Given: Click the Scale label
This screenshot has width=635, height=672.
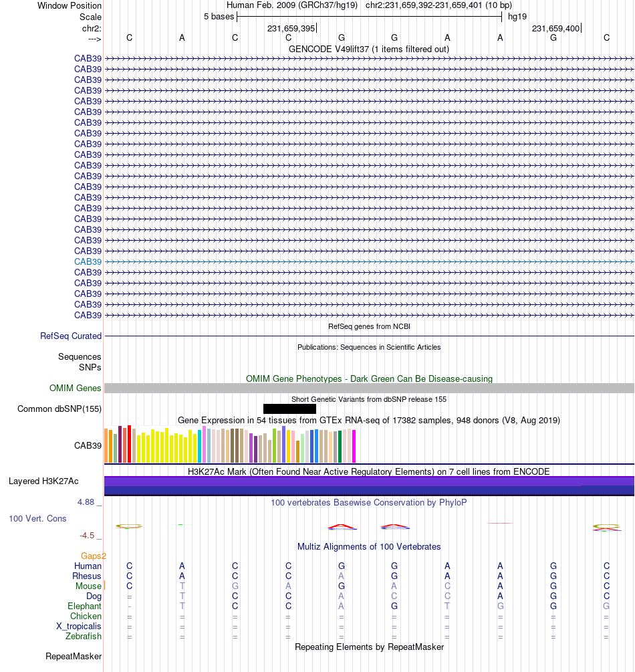Looking at the screenshot, I should (x=90, y=17).
